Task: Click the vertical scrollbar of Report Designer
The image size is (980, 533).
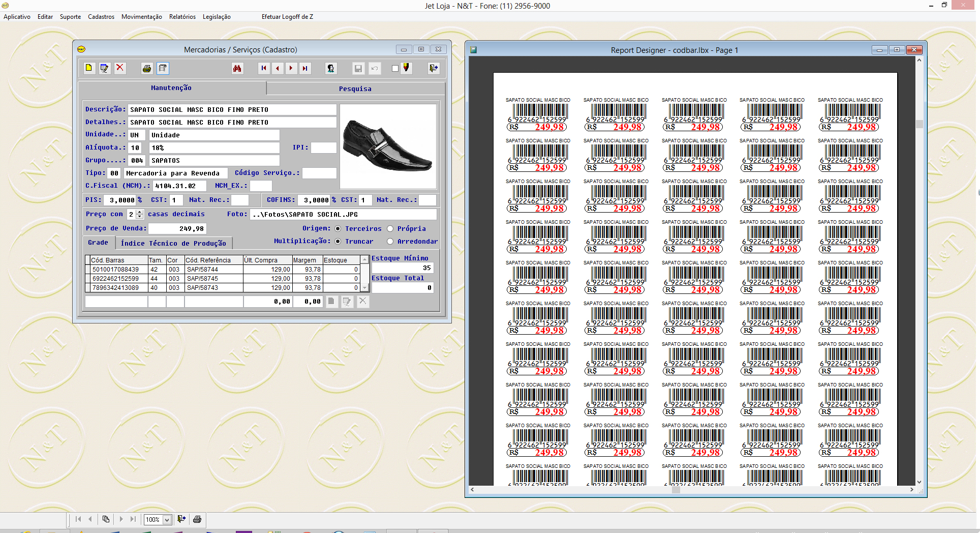Action: [919, 271]
